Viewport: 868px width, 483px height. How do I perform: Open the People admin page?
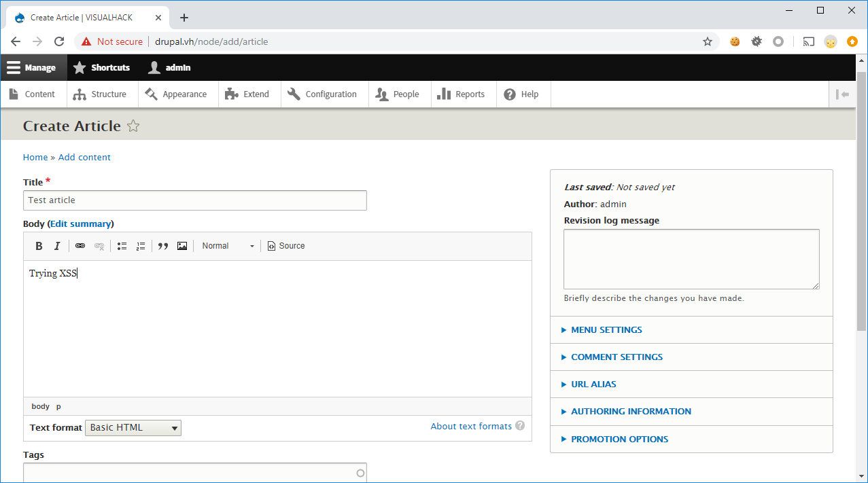tap(400, 94)
